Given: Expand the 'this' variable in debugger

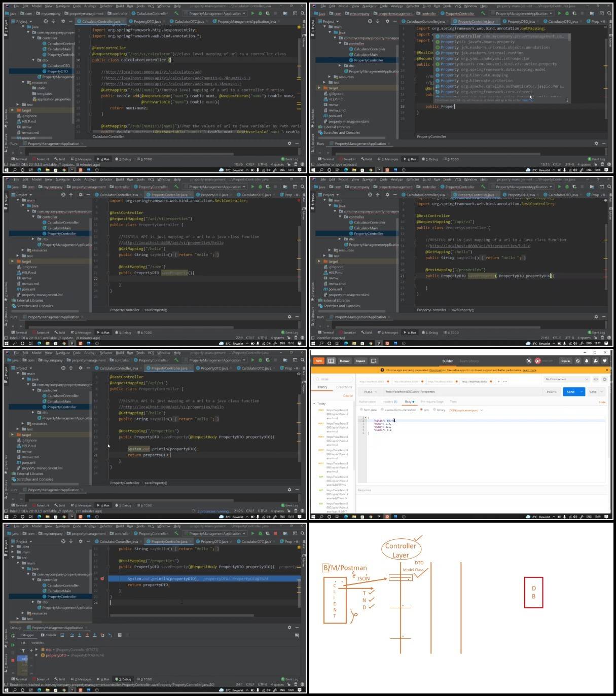Looking at the screenshot, I should coord(37,649).
